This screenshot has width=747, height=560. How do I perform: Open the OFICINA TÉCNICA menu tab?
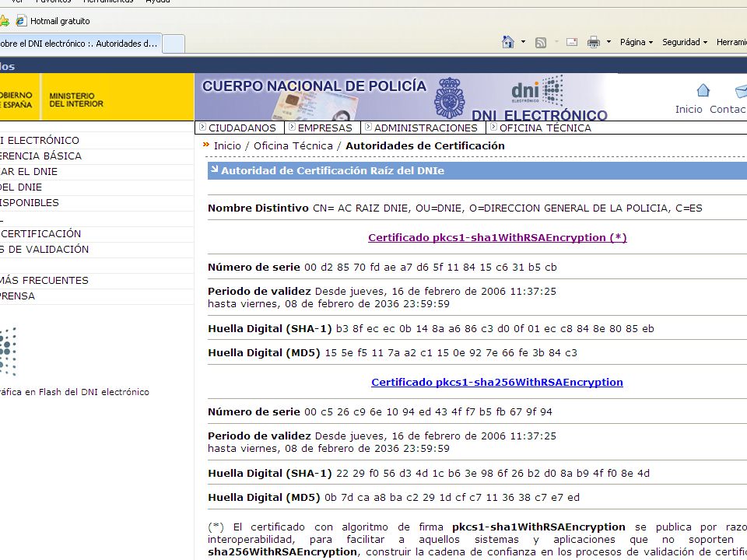click(x=545, y=128)
